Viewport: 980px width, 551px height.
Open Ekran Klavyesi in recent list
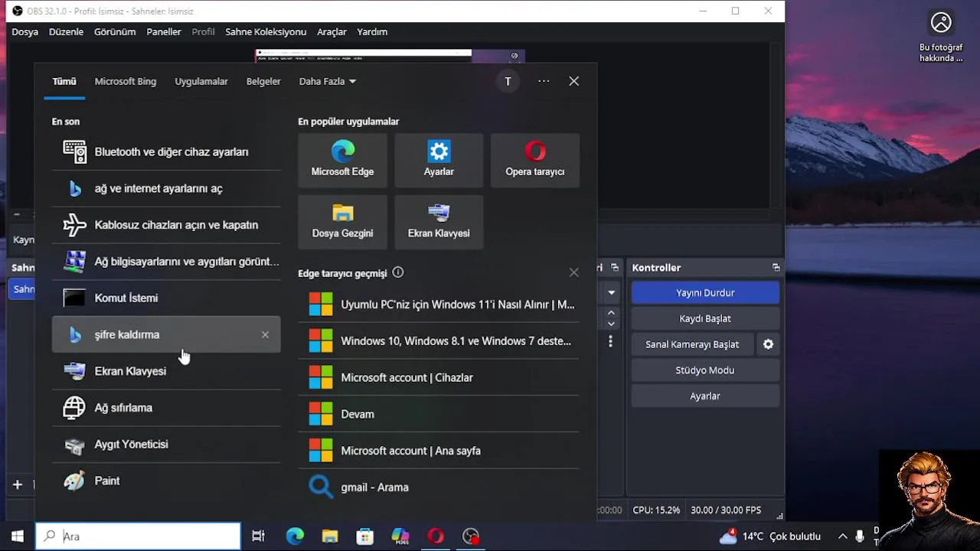click(166, 371)
